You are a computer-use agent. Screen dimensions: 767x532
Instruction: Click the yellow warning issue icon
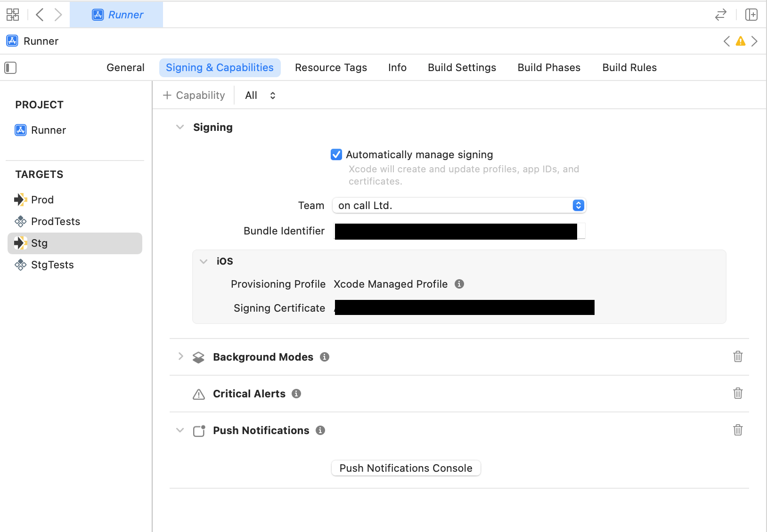pos(741,41)
